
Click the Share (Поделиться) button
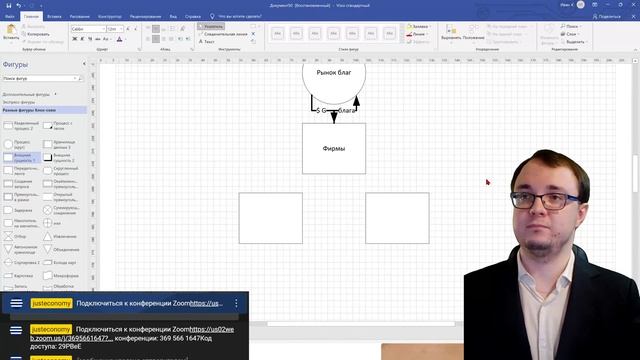click(607, 16)
